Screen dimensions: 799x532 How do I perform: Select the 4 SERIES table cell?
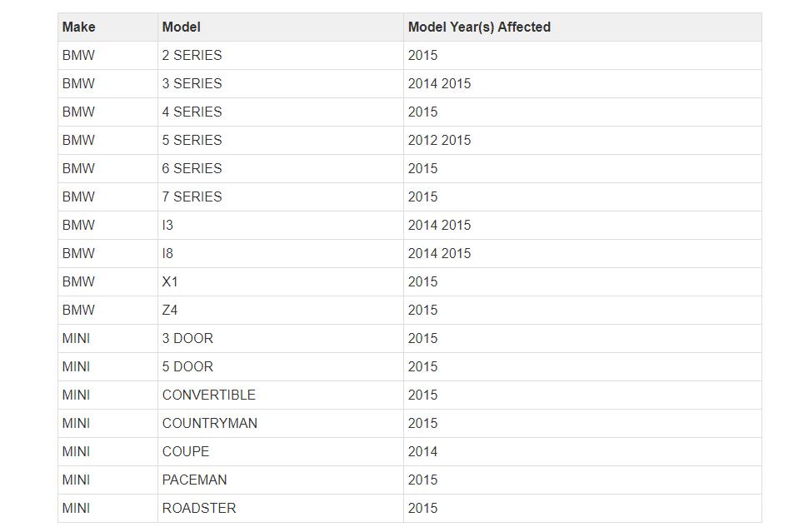pos(192,112)
